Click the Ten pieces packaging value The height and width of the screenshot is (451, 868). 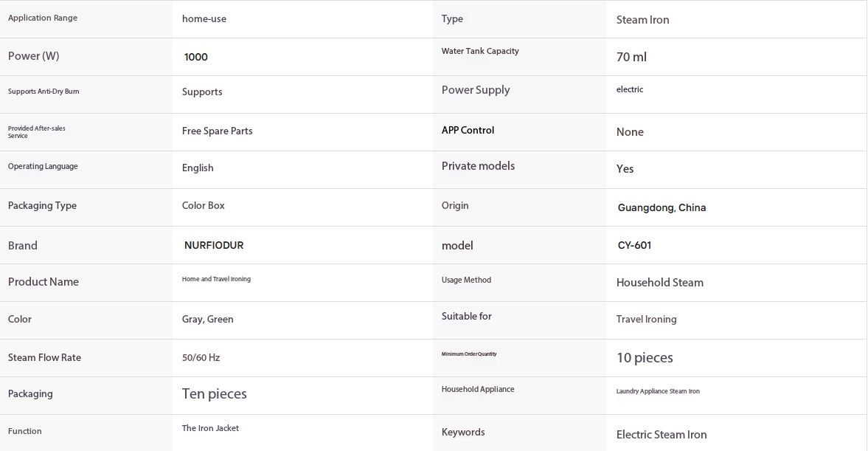[x=214, y=394]
